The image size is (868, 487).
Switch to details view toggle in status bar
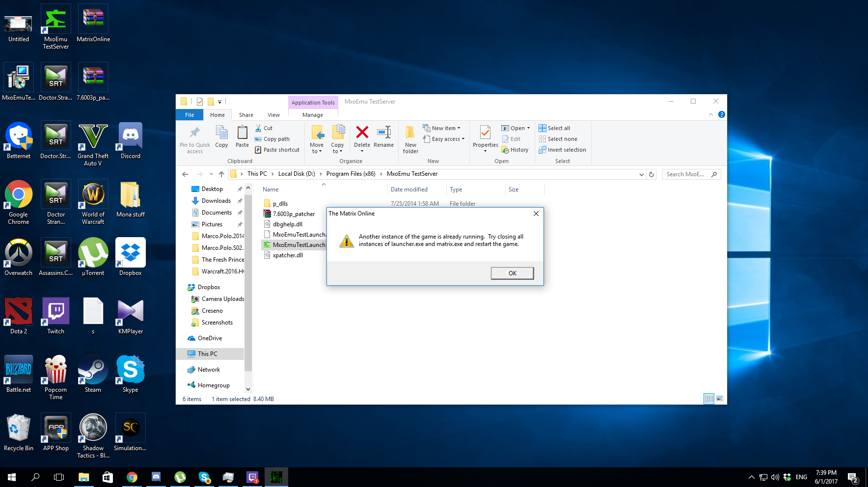click(709, 399)
